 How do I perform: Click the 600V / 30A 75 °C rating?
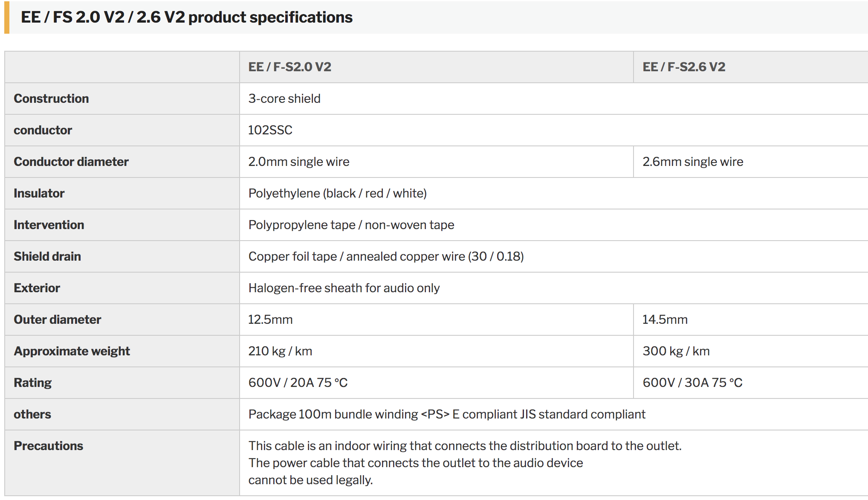[692, 383]
